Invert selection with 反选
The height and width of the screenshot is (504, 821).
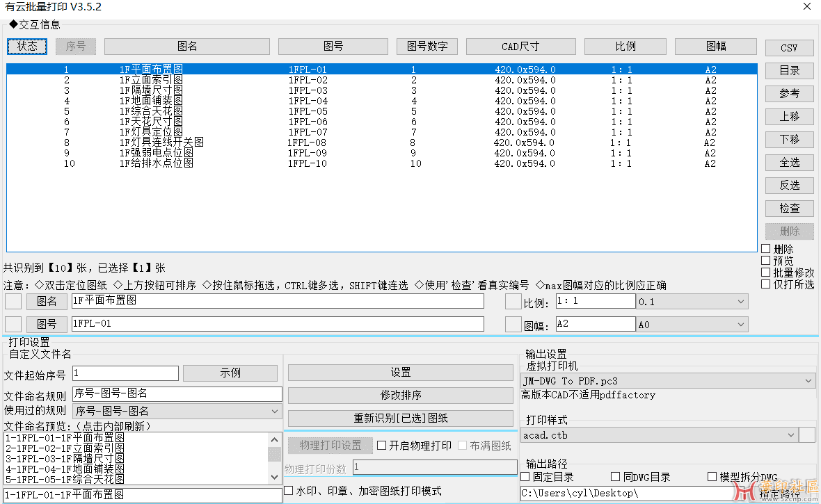pos(789,186)
